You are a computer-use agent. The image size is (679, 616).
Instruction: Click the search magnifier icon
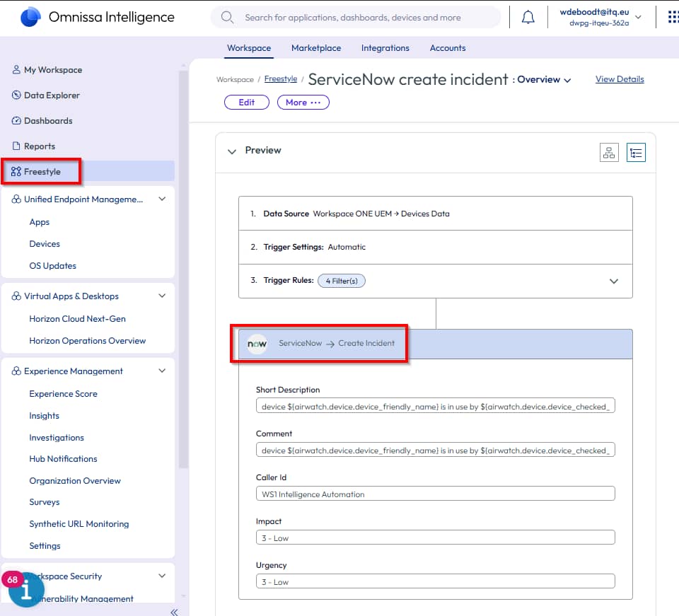(x=227, y=17)
